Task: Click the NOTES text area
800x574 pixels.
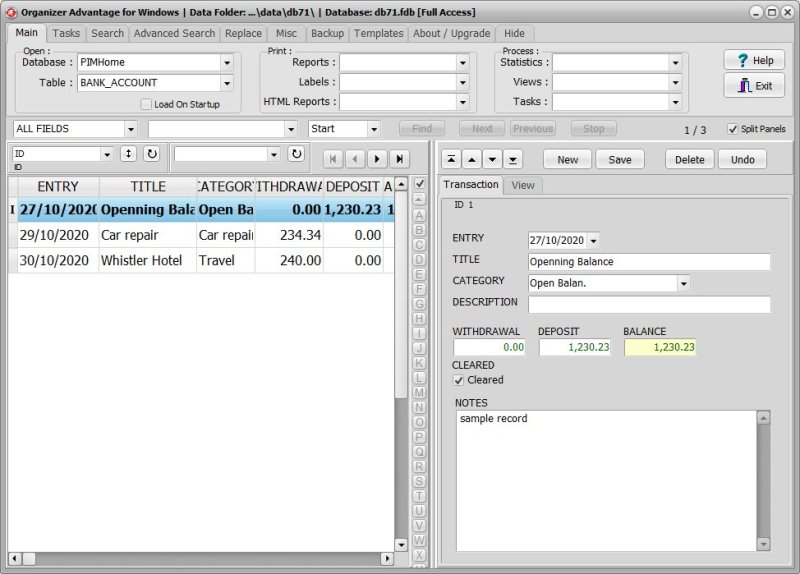Action: [606, 481]
